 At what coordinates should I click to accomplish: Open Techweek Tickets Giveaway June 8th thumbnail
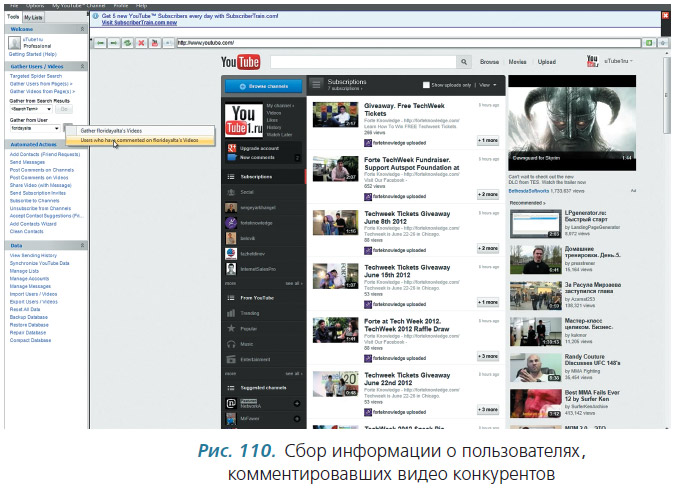(335, 223)
